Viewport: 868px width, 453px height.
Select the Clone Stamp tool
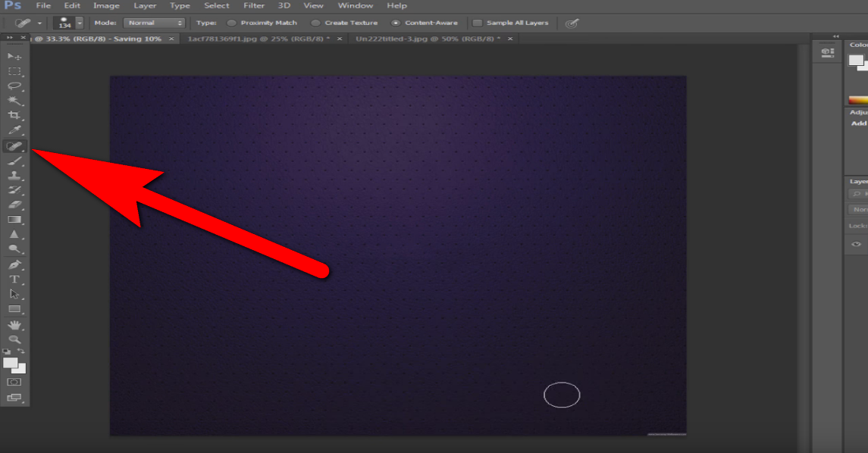click(x=14, y=176)
